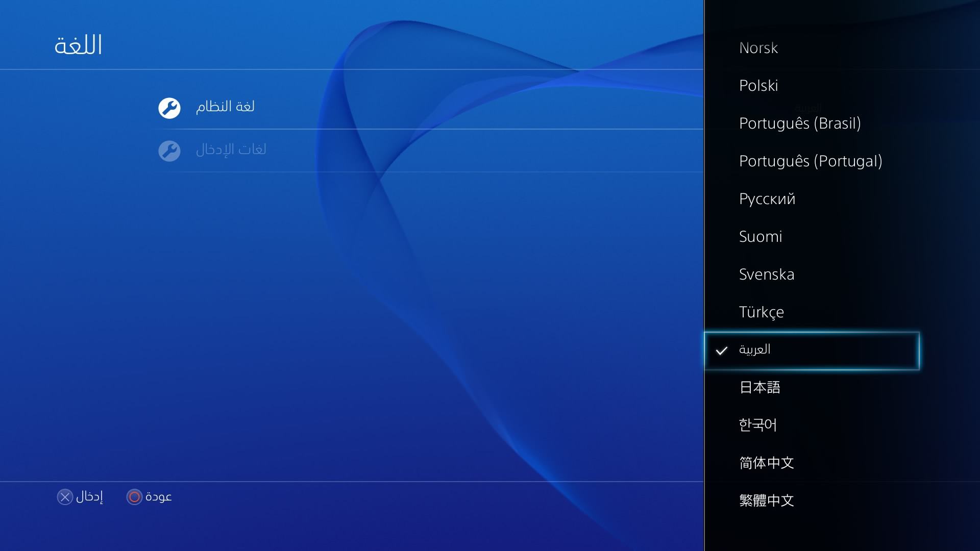This screenshot has height=551, width=980.
Task: Click the اللغة page title
Action: (79, 45)
